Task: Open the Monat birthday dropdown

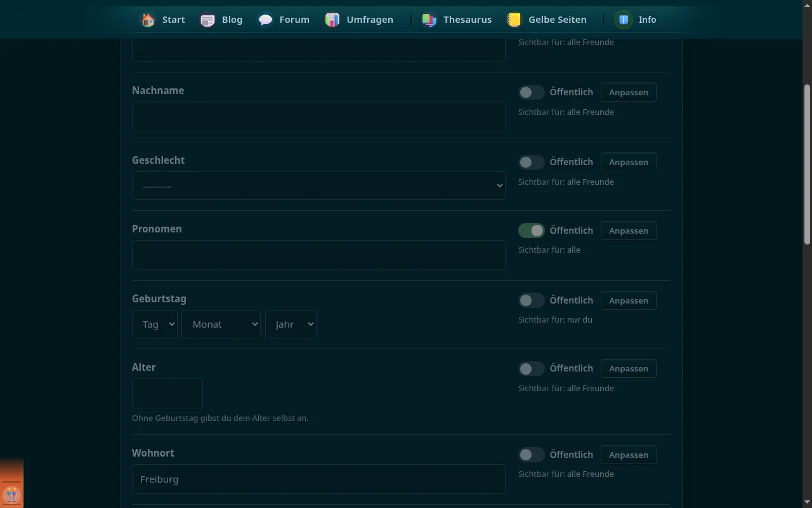Action: tap(221, 324)
